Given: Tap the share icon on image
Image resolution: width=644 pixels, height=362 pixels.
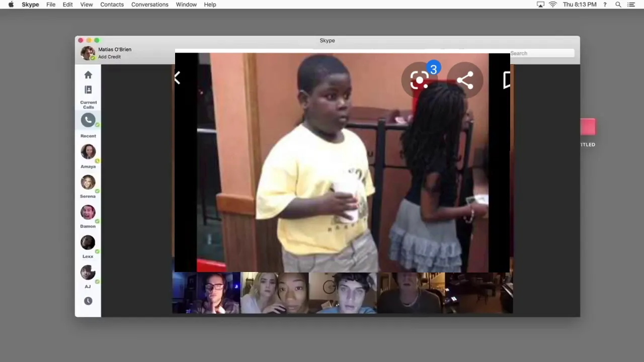Looking at the screenshot, I should [465, 80].
